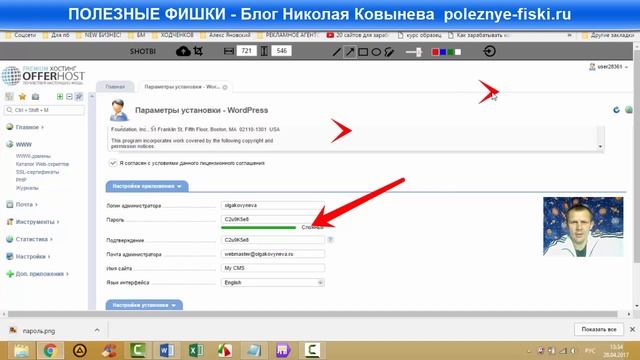Open the favorites star icon in sidebar
640x360 pixels.
(22, 96)
